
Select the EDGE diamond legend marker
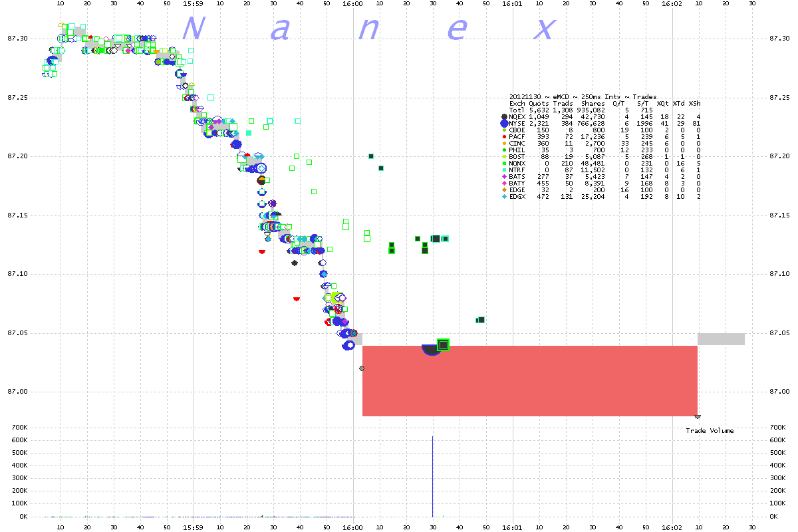(504, 190)
